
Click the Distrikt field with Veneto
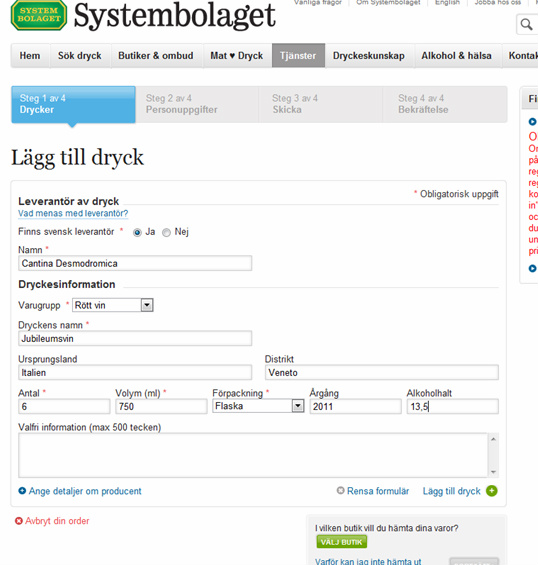click(x=382, y=373)
